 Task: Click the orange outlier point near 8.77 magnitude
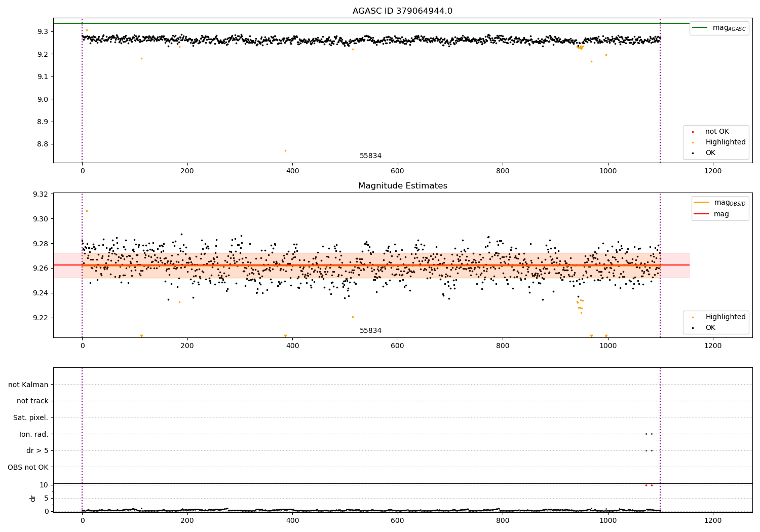pos(285,150)
